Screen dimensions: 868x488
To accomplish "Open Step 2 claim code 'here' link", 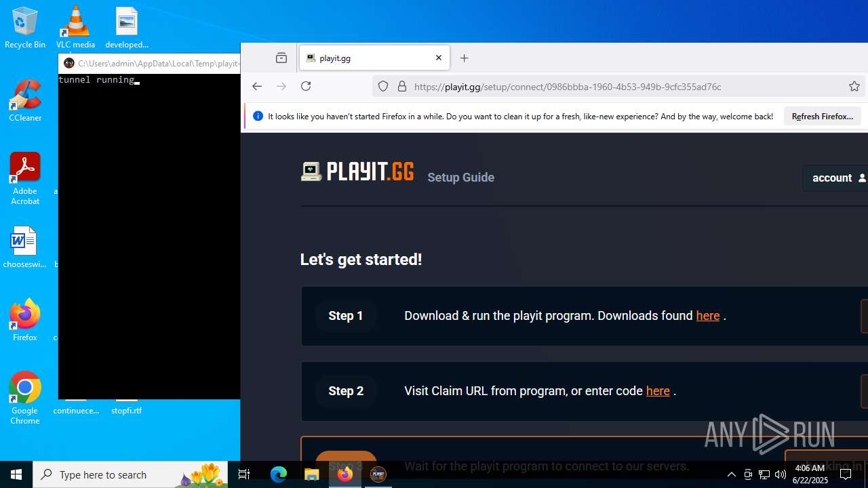I will point(658,391).
